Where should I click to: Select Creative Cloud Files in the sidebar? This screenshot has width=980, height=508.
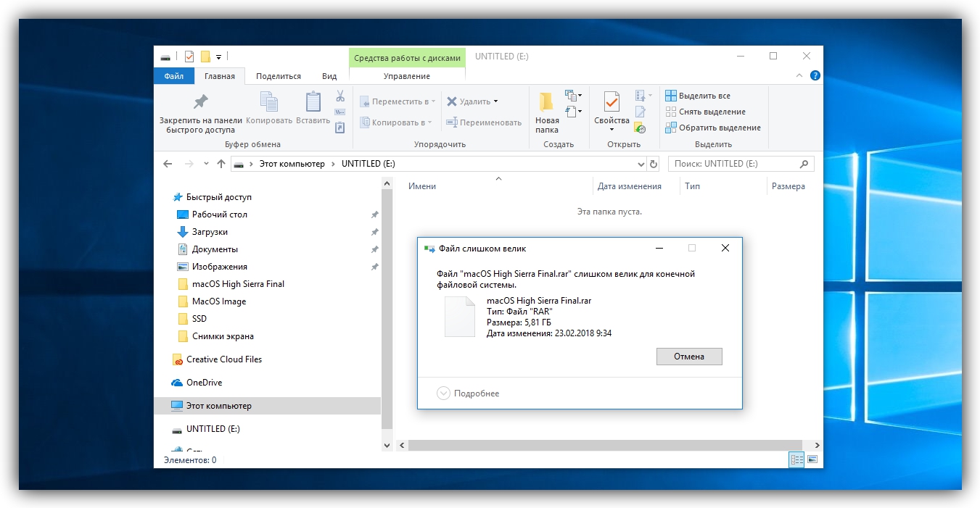pyautogui.click(x=224, y=359)
